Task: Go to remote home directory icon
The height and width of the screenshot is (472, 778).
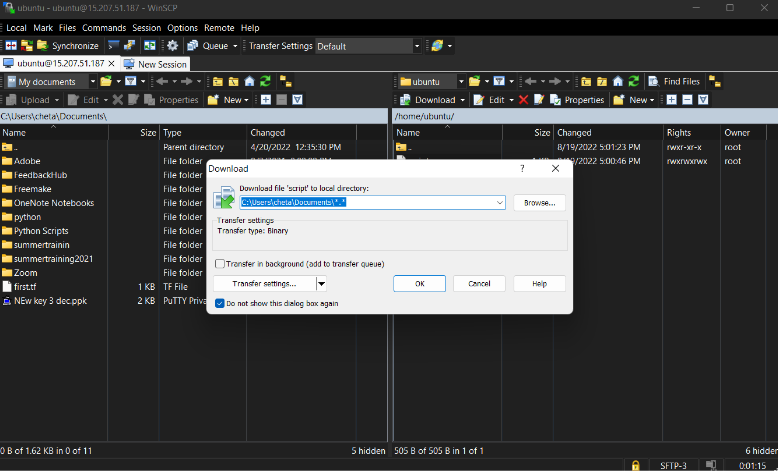Action: [x=618, y=81]
